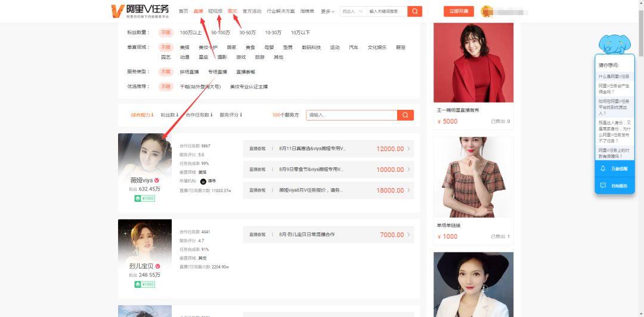This screenshot has width=644, height=317.
Task: Click the 请输入 service provider search field
Action: [352, 115]
